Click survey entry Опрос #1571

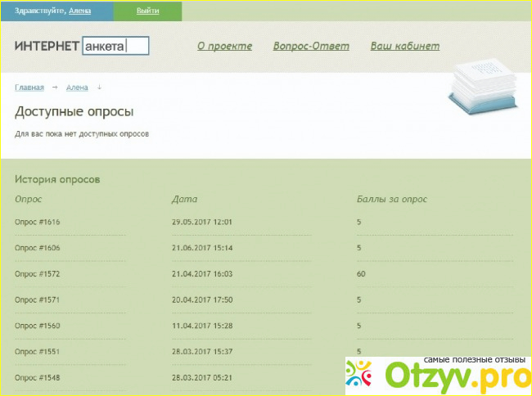(x=38, y=299)
